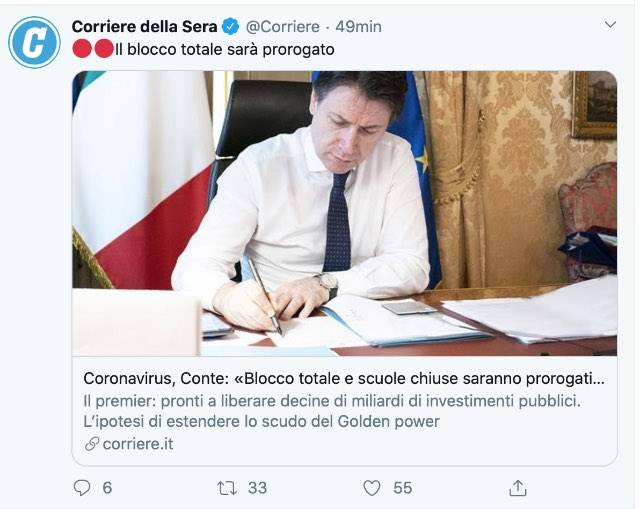Click the article description about Golden power

pyautogui.click(x=331, y=411)
